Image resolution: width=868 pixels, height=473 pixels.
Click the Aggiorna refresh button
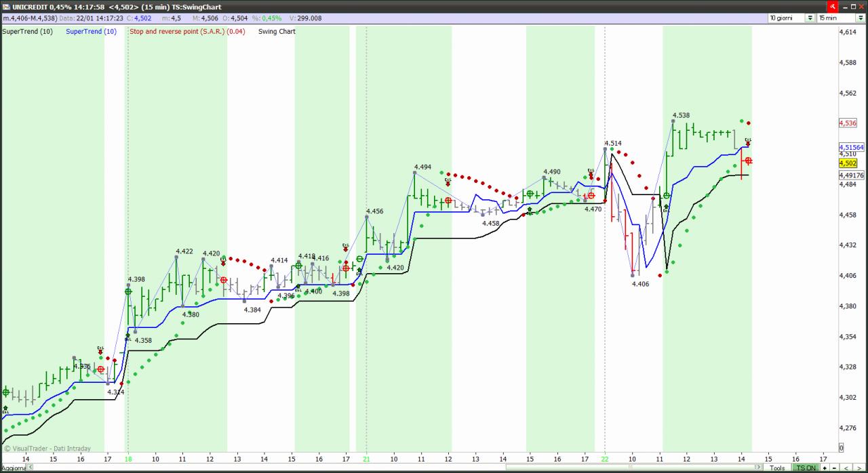tap(13, 468)
